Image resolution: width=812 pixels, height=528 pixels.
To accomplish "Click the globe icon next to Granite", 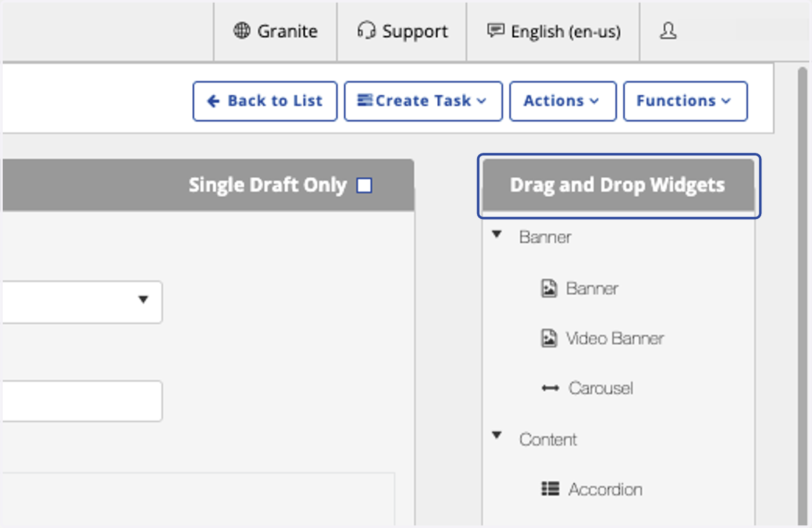I will [242, 31].
